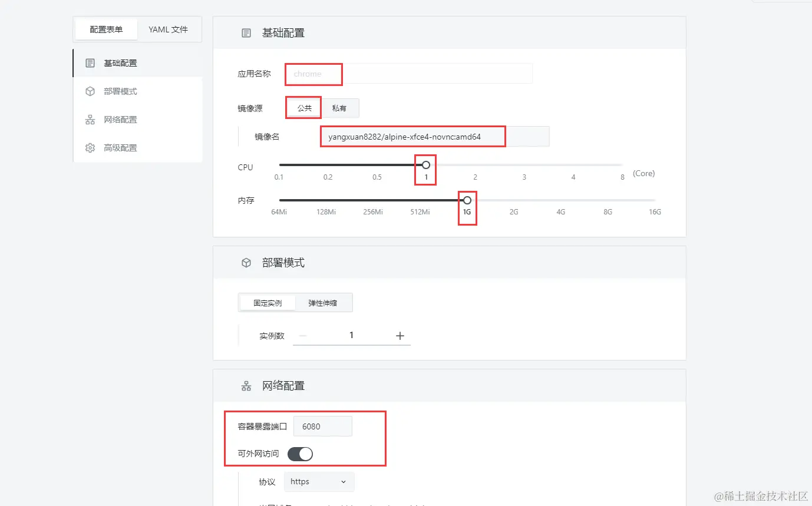Select the 私有 image source option
Image resolution: width=812 pixels, height=506 pixels.
tap(339, 108)
